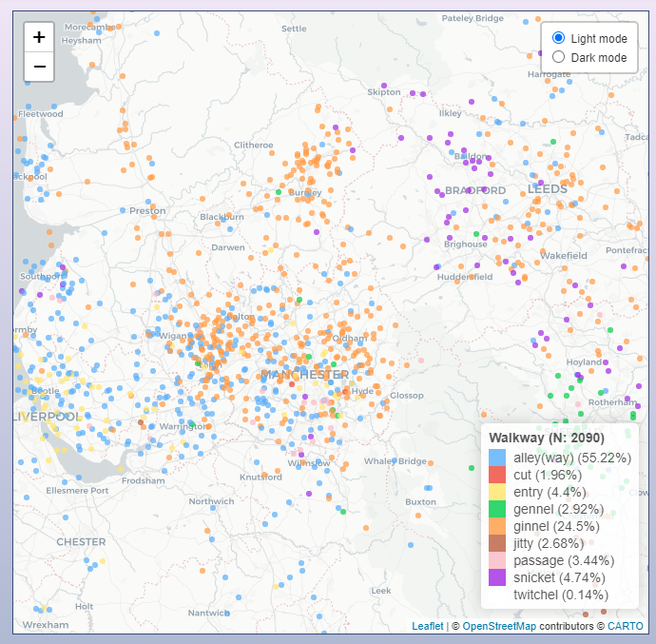
Task: Click the Light mode label text
Action: click(599, 38)
